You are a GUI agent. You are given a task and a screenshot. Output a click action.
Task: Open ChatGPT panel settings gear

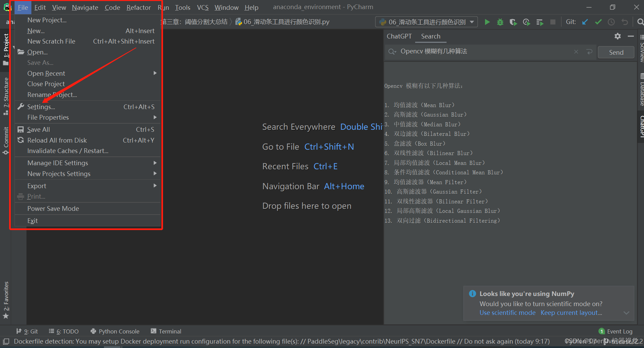pyautogui.click(x=618, y=36)
